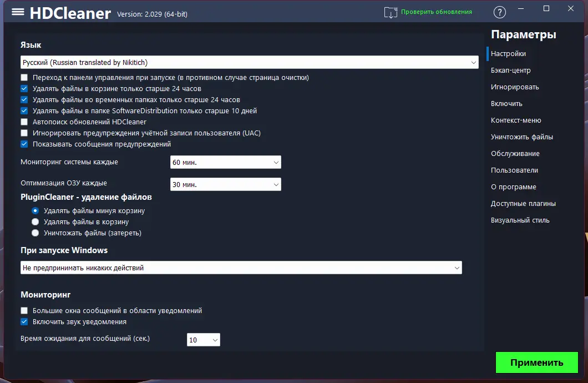588x383 pixels.
Task: Click the Проверить обновления link
Action: 437,12
